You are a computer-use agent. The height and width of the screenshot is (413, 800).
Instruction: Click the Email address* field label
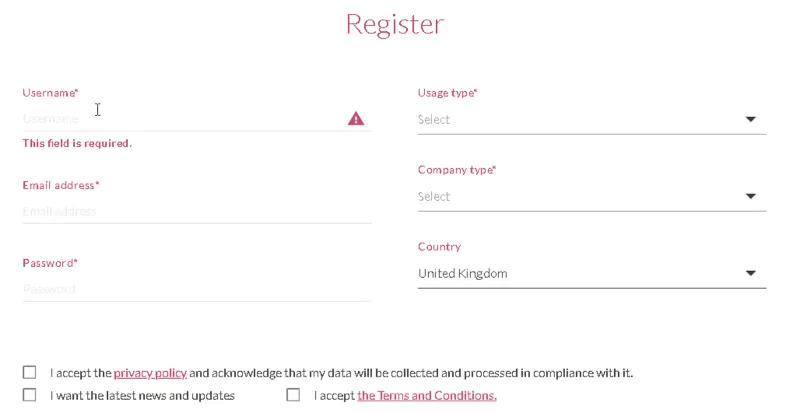61,185
